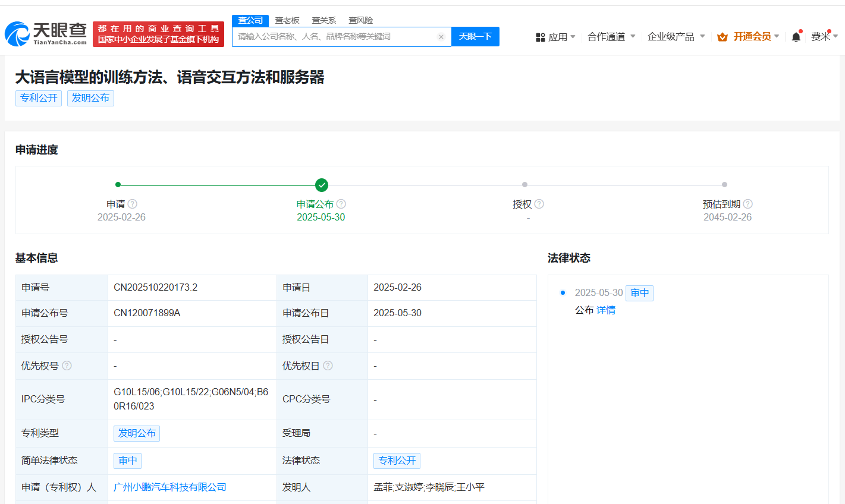Switch to the 查风险 search tab
Viewport: 845px width, 504px height.
click(360, 20)
